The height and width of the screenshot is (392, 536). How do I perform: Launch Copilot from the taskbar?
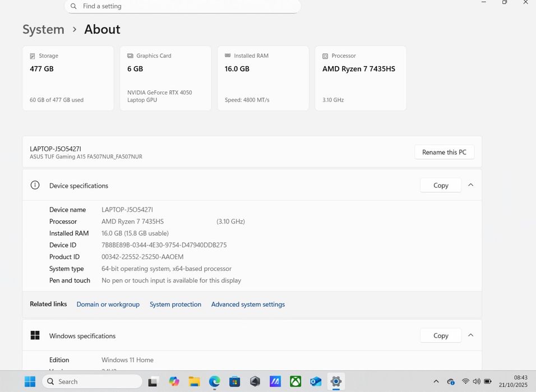(174, 381)
